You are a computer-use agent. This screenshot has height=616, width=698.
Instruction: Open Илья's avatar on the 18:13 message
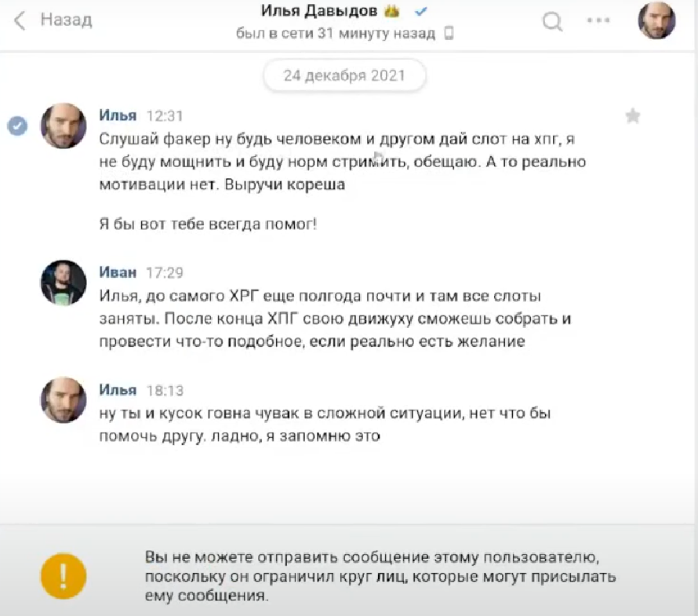[64, 400]
